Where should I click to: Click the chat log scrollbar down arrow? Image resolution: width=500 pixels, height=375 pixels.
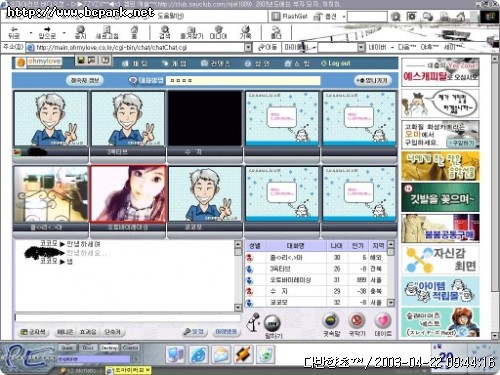(238, 307)
